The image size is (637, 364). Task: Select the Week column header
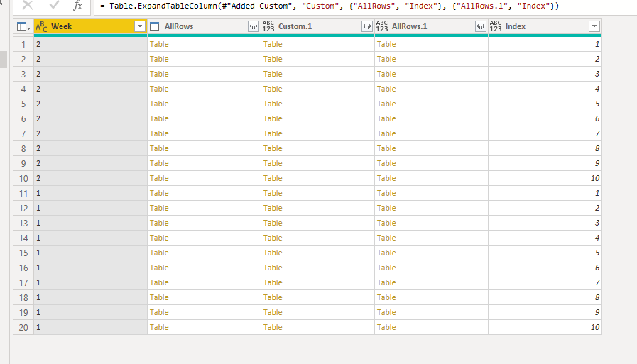(x=90, y=26)
